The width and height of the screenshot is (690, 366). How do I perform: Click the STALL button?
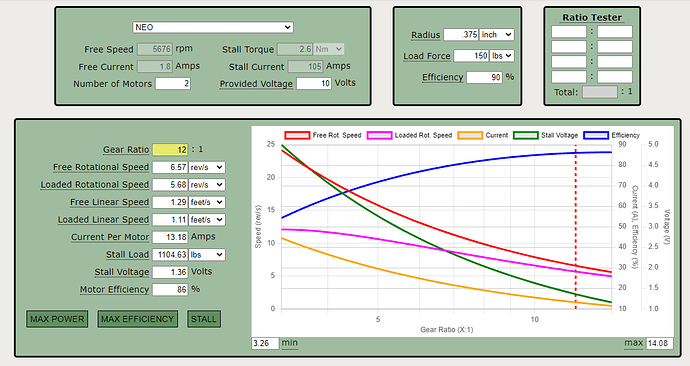[x=204, y=319]
